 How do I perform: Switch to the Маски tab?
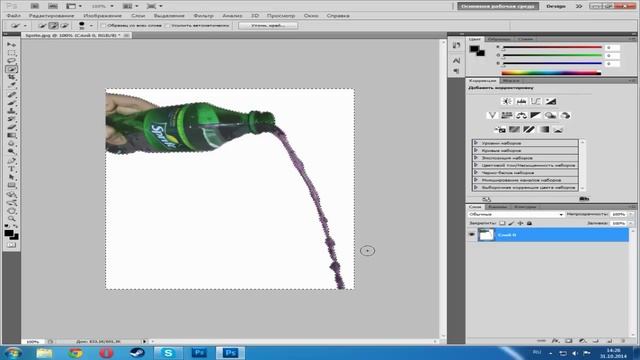[511, 80]
